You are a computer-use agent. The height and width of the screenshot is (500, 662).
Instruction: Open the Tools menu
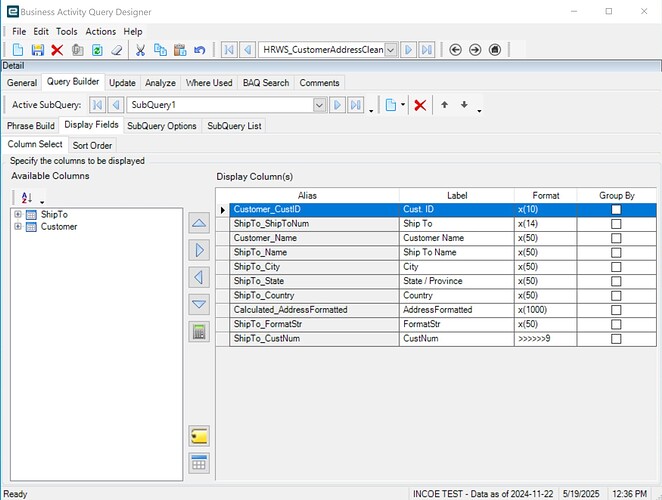point(67,32)
